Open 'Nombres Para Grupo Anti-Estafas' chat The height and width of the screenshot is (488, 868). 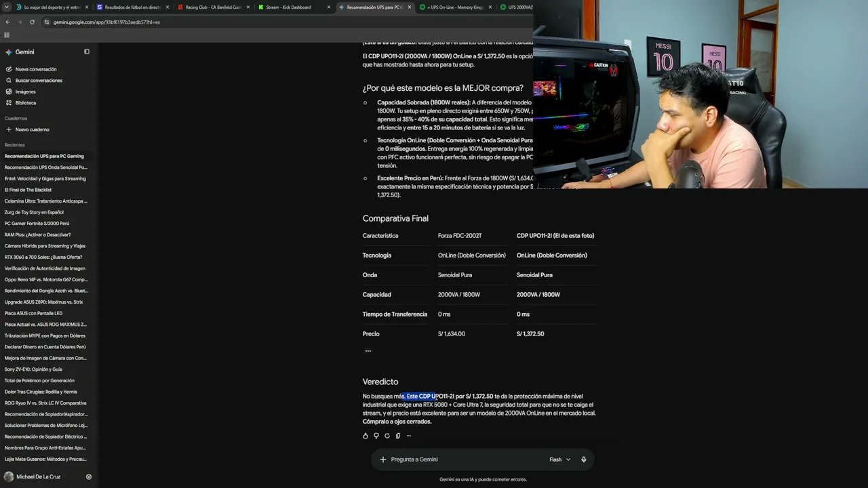[45, 447]
